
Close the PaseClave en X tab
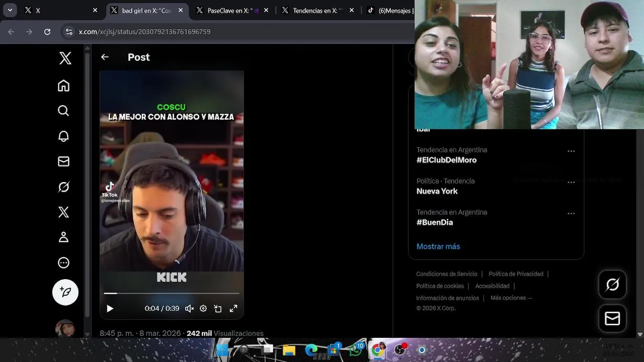(266, 10)
